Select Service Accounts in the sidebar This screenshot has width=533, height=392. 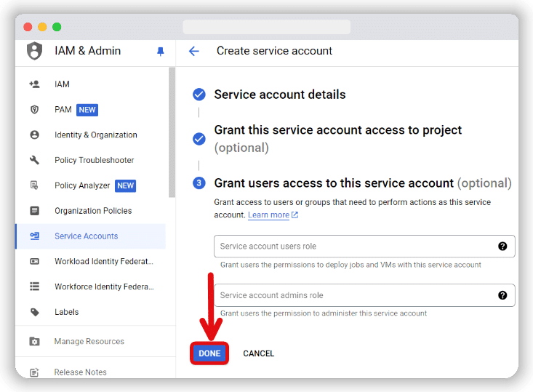coord(91,236)
